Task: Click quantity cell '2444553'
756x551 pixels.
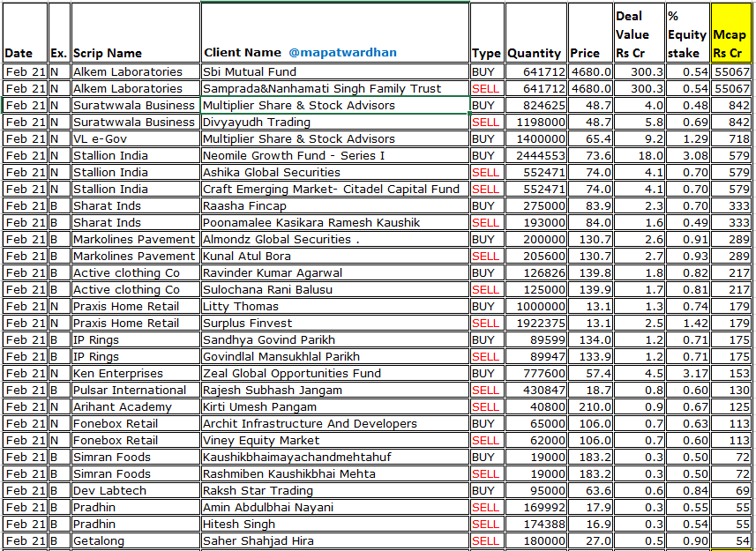Action: click(535, 155)
